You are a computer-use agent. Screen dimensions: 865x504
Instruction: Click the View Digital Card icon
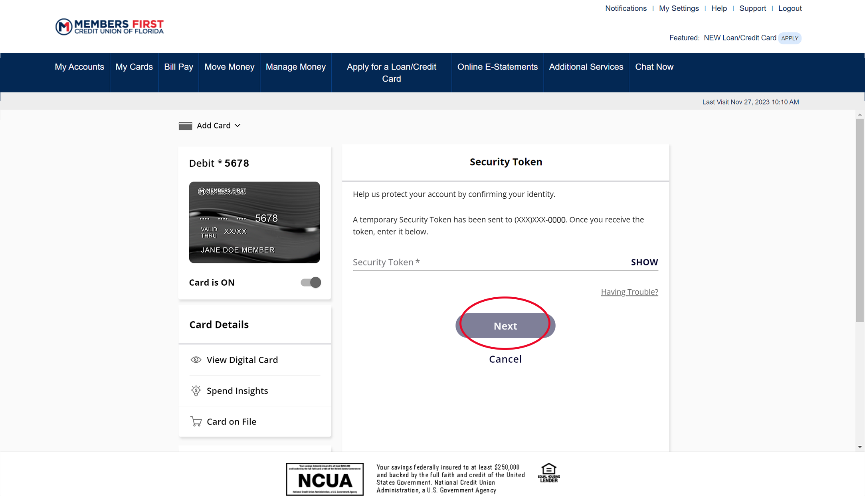pyautogui.click(x=196, y=360)
